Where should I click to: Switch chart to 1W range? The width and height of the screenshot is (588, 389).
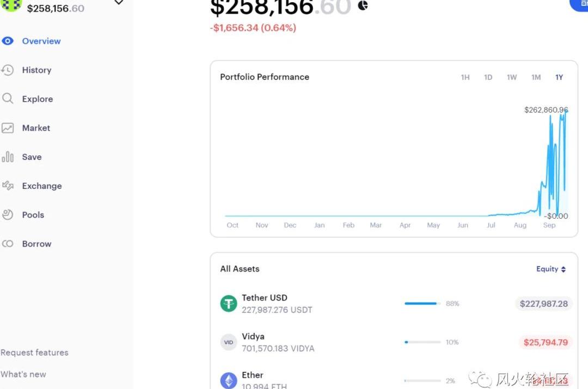pos(512,77)
